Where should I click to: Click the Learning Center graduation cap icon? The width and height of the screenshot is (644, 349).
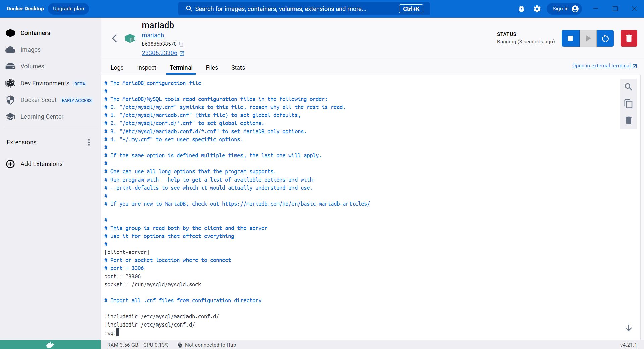tap(10, 117)
